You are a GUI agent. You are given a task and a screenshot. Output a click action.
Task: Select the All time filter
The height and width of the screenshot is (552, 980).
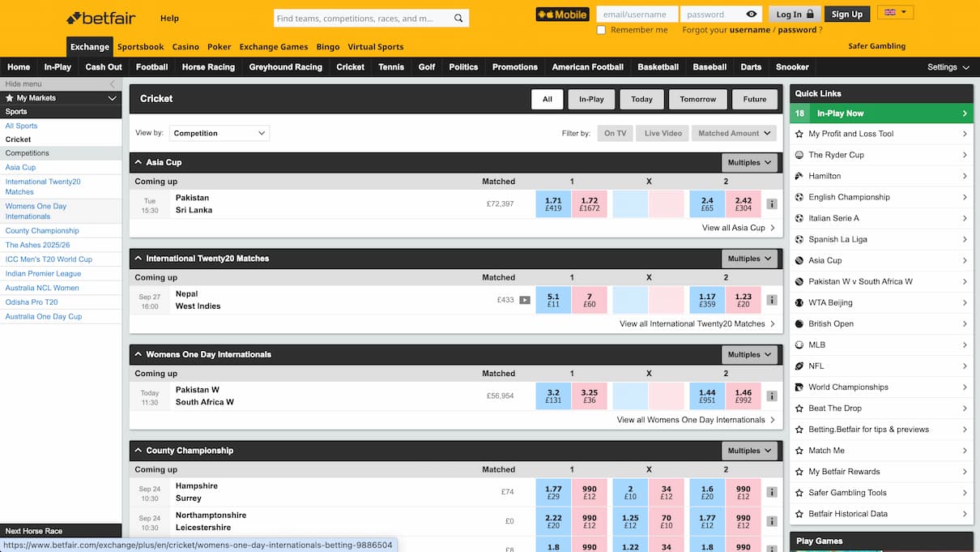pyautogui.click(x=548, y=99)
